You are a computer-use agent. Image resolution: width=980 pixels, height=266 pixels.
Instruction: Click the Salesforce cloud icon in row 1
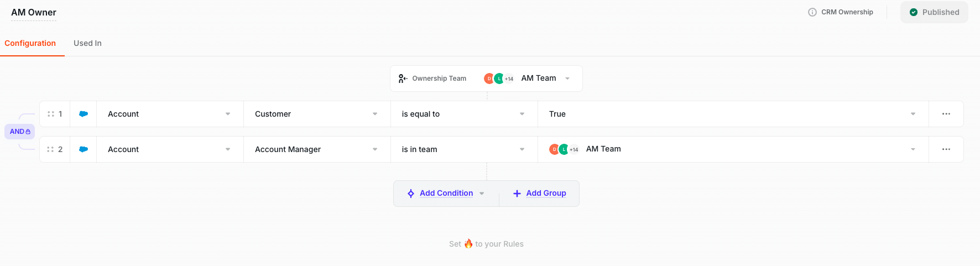pos(84,114)
